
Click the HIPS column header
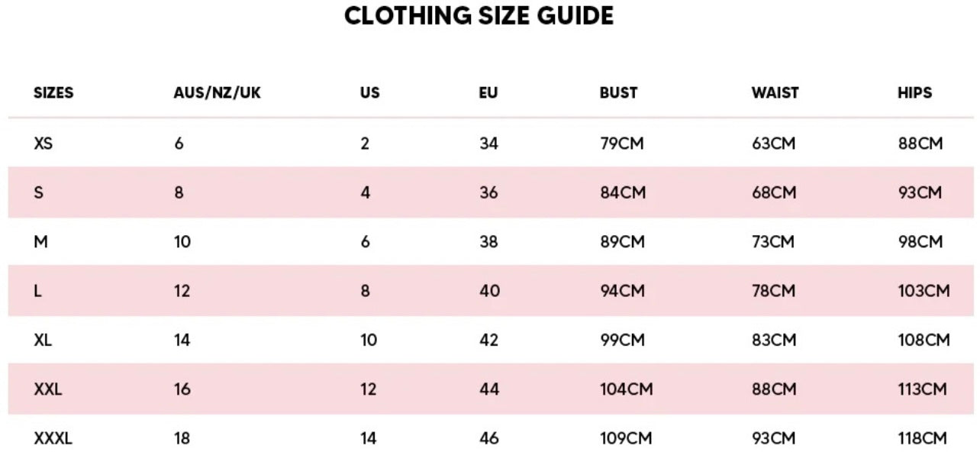pos(915,93)
